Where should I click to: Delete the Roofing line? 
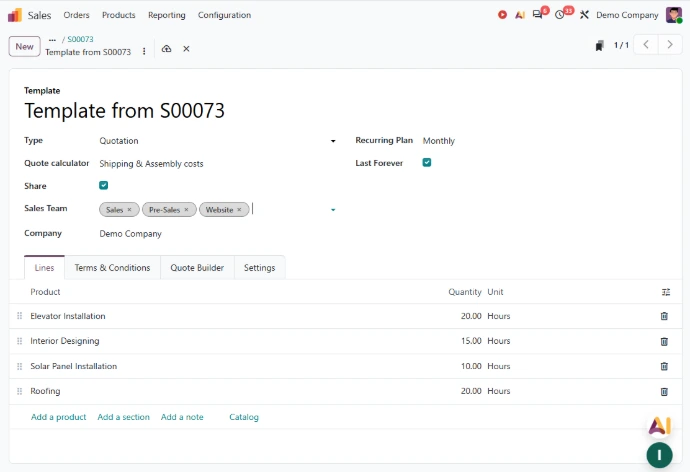[x=664, y=392]
